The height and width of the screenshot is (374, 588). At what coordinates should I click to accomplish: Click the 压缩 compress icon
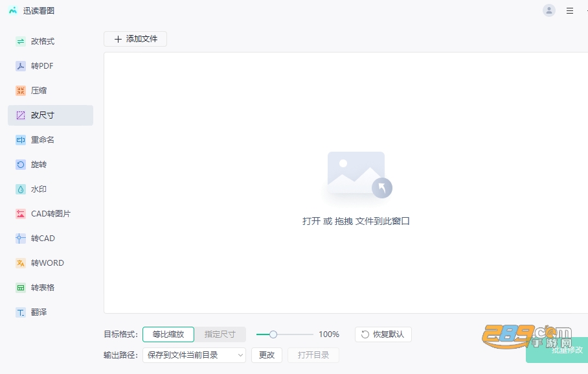point(21,91)
